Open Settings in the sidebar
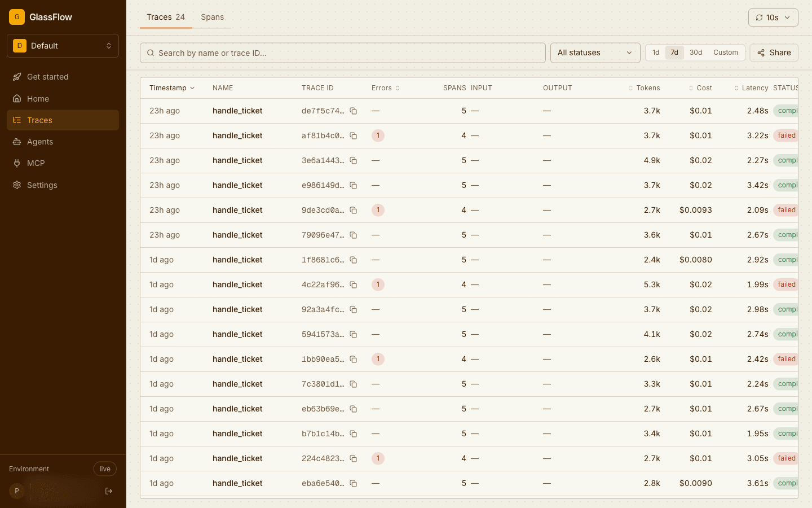Image resolution: width=812 pixels, height=508 pixels. click(63, 185)
